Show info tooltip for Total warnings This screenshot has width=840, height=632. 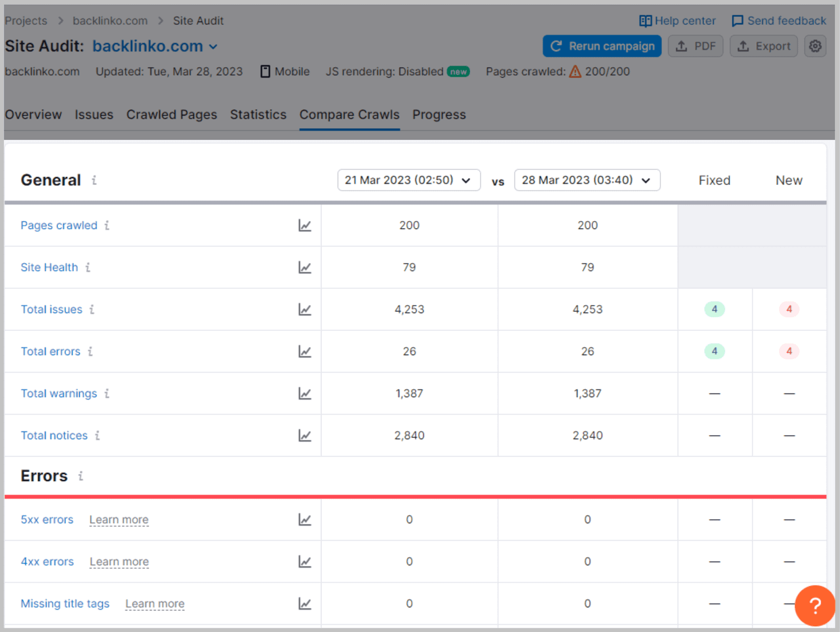pos(107,393)
